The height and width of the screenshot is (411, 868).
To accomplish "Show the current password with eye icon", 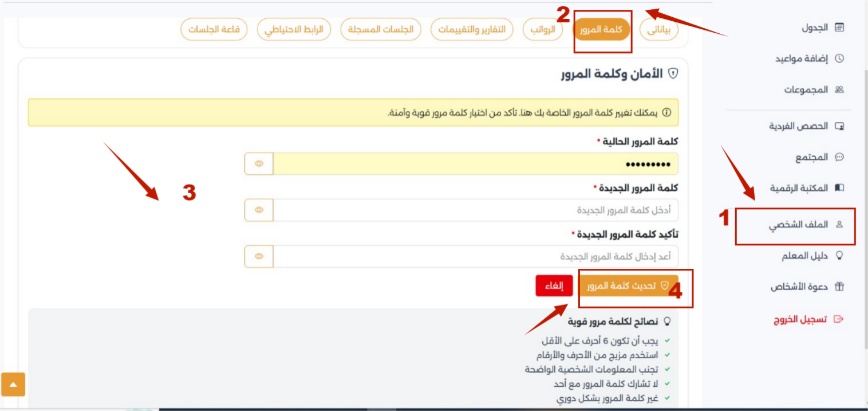I will [259, 164].
